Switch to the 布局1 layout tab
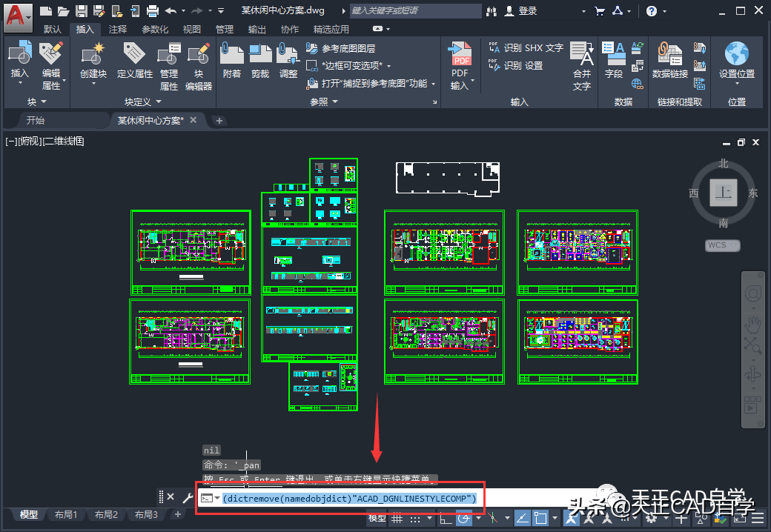771x532 pixels. 65,514
